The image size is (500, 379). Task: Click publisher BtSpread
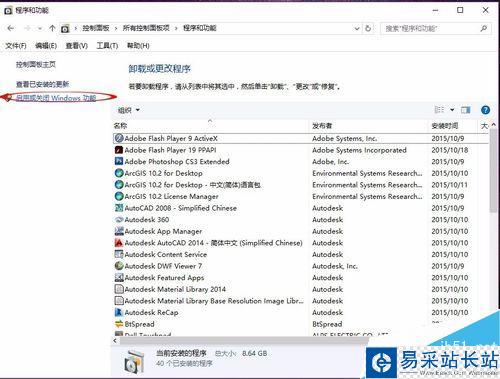pyautogui.click(x=327, y=324)
